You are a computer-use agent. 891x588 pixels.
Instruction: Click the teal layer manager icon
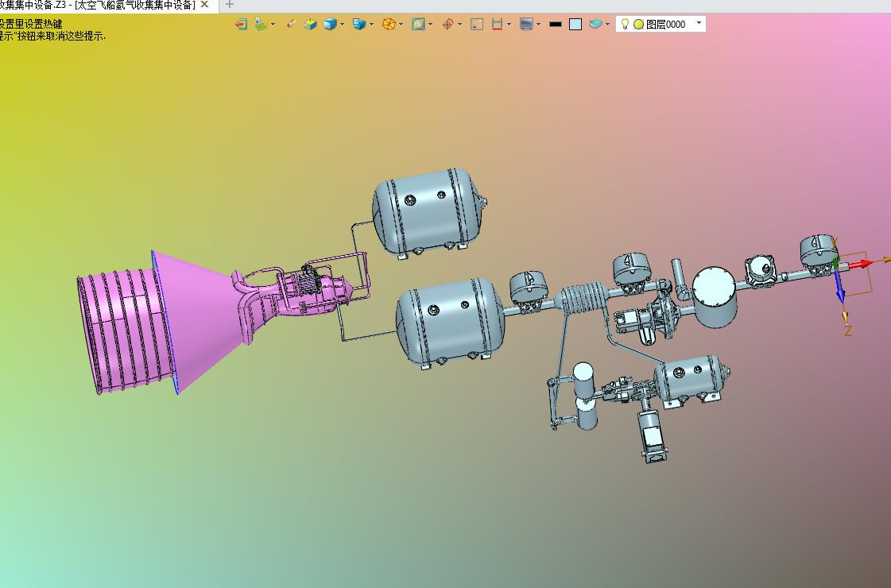pyautogui.click(x=595, y=25)
